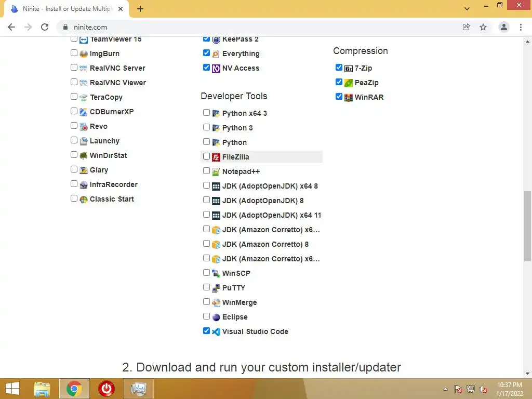Click the InfraRecorder icon
This screenshot has height=399, width=532.
coord(84,185)
